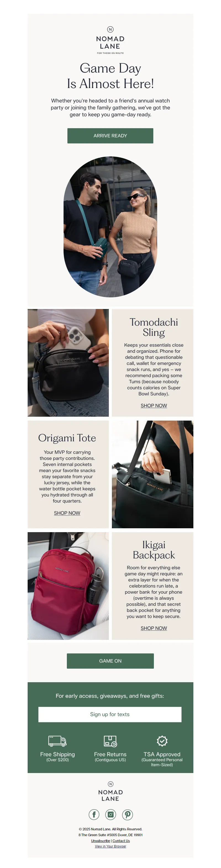The height and width of the screenshot is (868, 221).
Task: Open the black Origami Tote photo
Action: pyautogui.click(x=153, y=475)
